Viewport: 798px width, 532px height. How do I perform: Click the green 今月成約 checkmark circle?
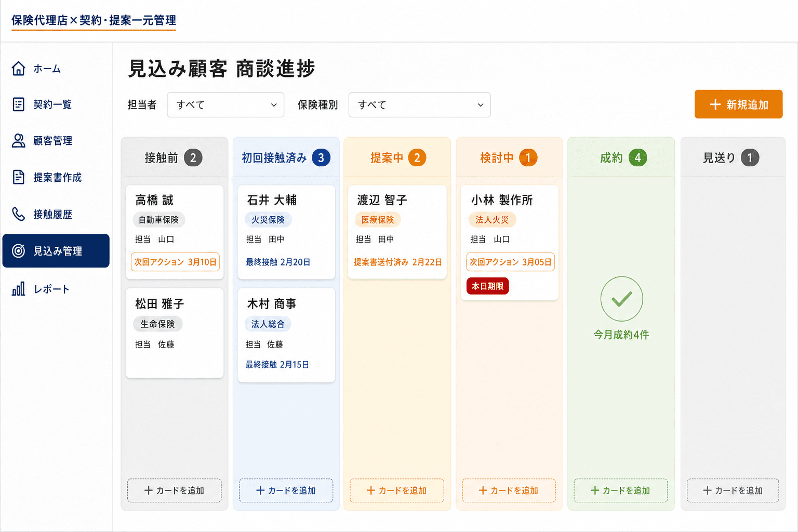tap(621, 299)
